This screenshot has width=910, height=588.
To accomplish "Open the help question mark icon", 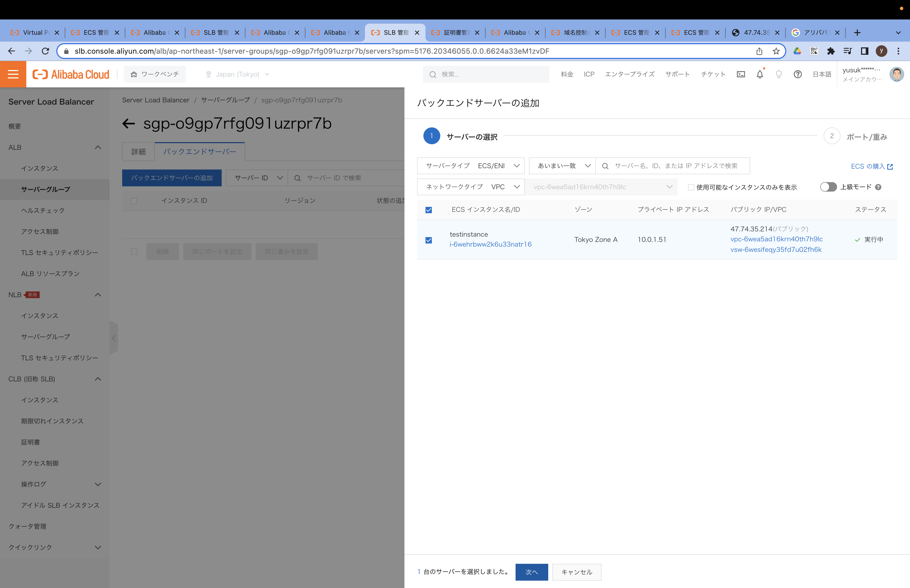I will point(798,74).
